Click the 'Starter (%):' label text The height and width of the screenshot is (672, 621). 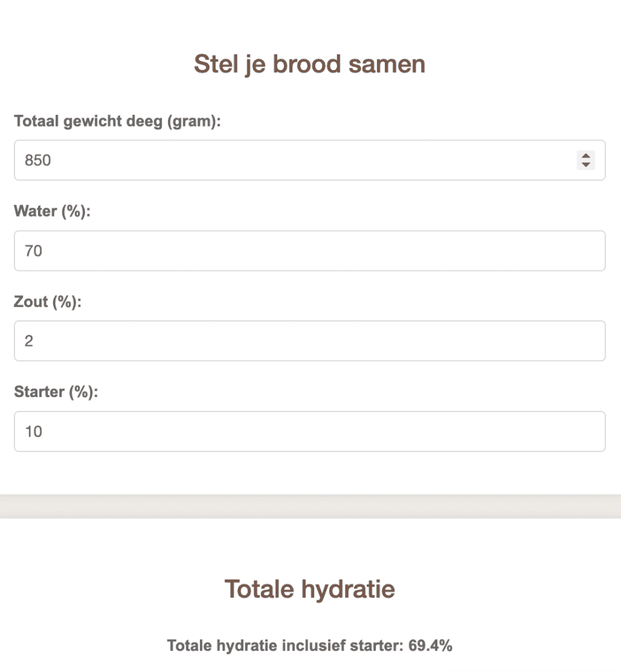click(56, 392)
